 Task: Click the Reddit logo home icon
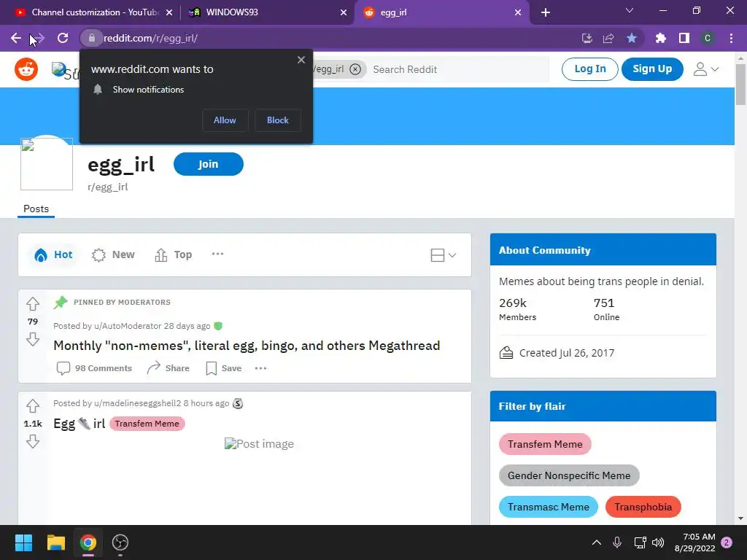26,69
